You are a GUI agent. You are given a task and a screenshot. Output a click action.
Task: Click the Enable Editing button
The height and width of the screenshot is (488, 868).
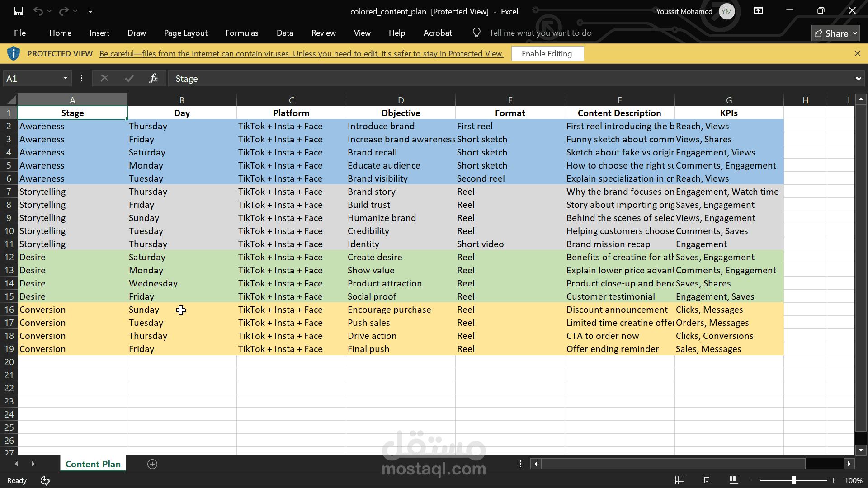click(547, 53)
